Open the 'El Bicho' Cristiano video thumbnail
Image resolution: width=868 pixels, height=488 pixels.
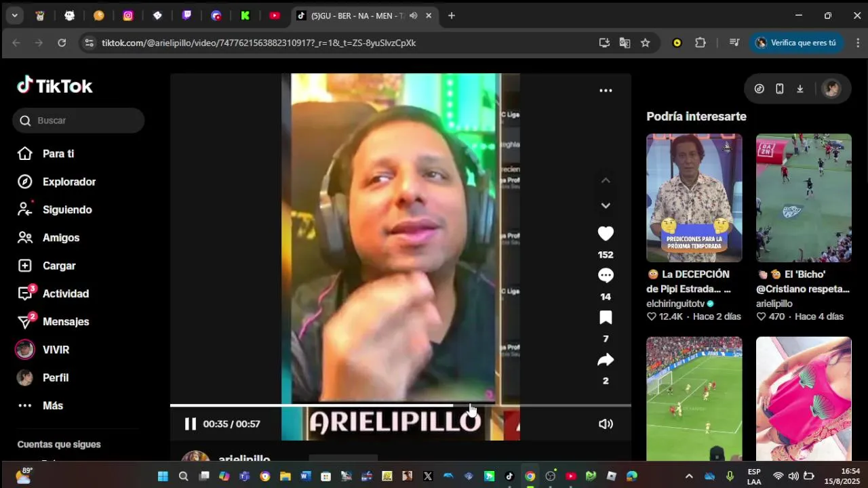[x=804, y=198]
